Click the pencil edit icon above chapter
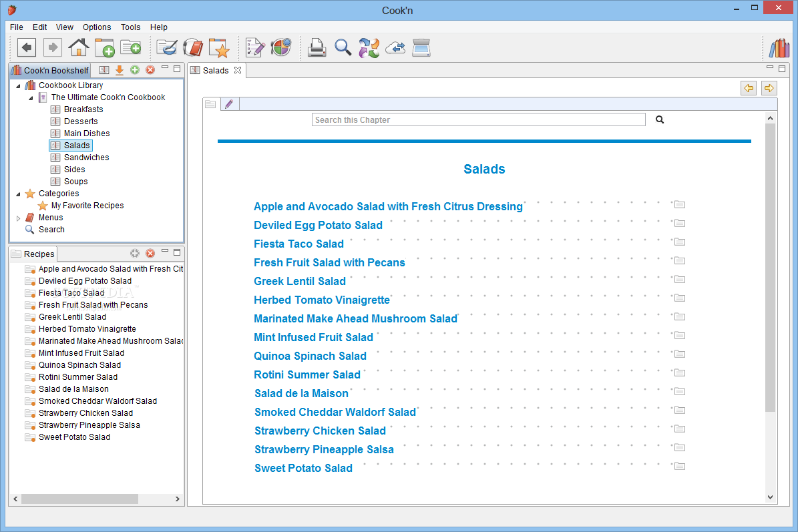 [x=229, y=104]
